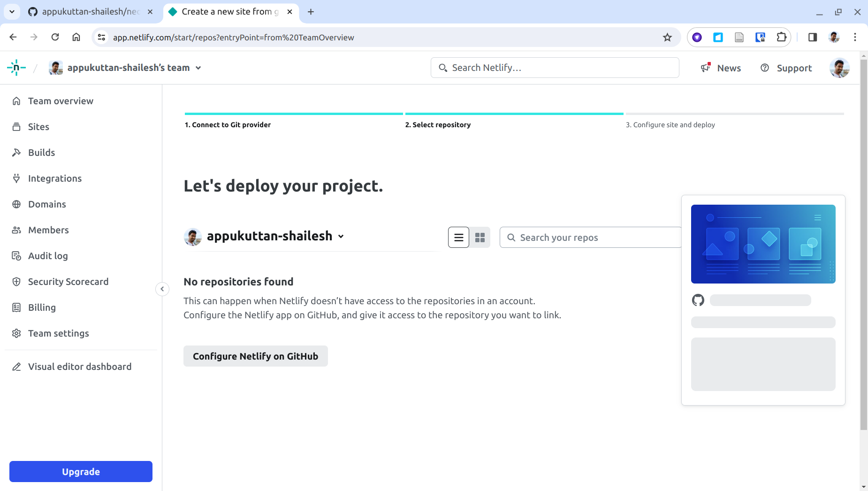Open the Integrations panel

tap(54, 178)
